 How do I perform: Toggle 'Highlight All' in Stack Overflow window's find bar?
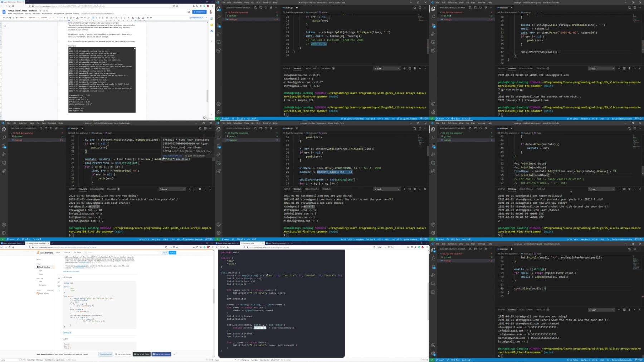[x=31, y=360]
